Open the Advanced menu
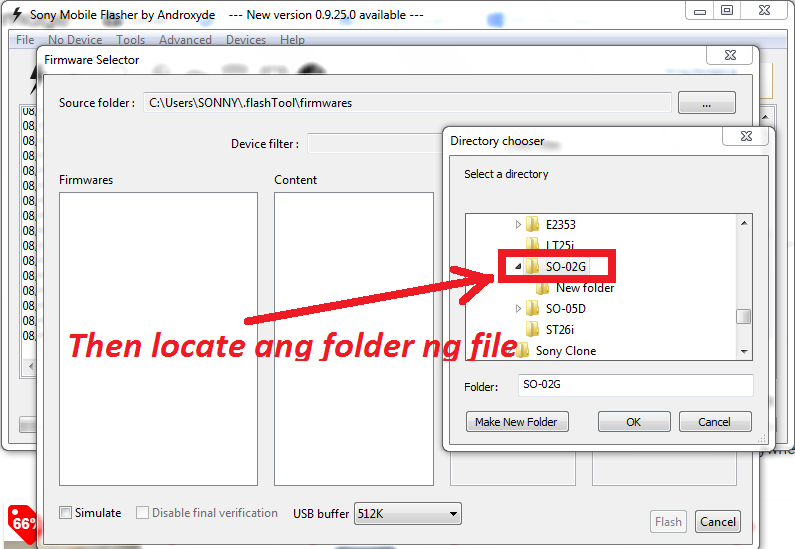Image resolution: width=795 pixels, height=549 pixels. pyautogui.click(x=185, y=40)
